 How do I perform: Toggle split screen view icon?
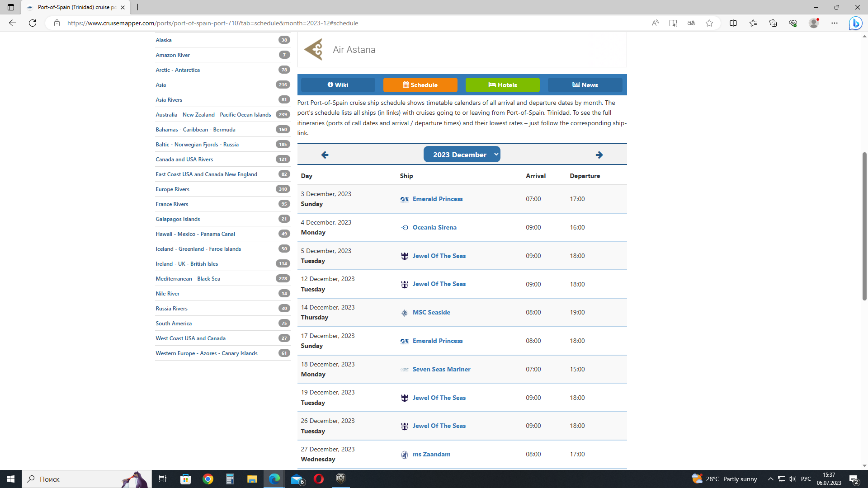click(x=733, y=23)
